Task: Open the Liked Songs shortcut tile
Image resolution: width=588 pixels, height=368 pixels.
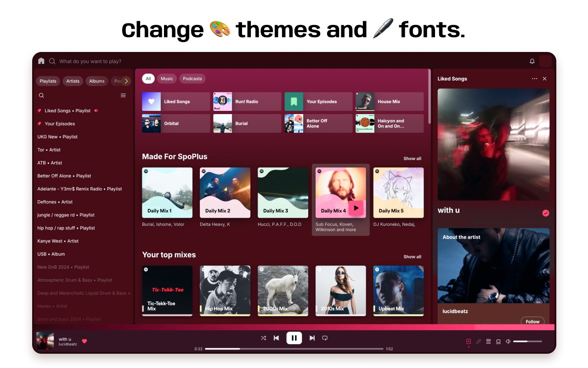Action: [176, 102]
